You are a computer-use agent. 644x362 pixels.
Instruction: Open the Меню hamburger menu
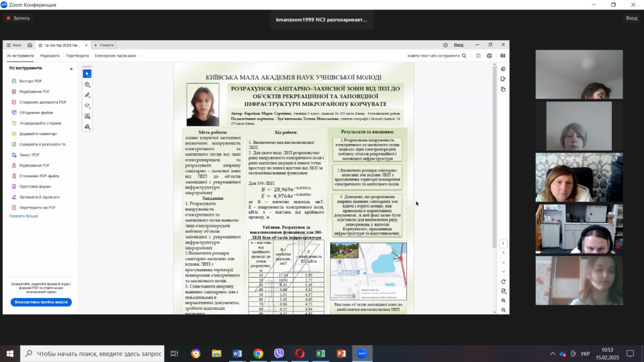[14, 45]
